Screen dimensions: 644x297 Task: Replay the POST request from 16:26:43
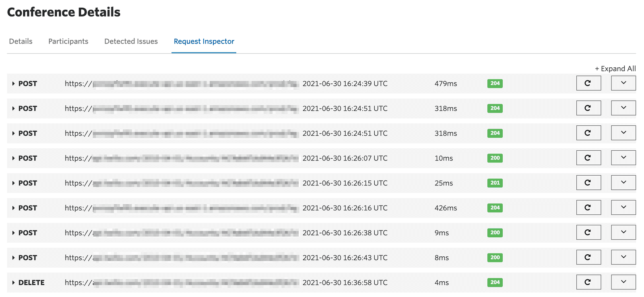pos(588,257)
